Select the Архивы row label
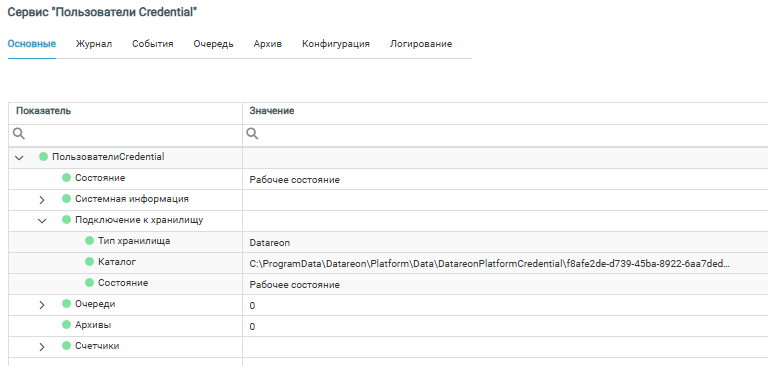 [94, 325]
